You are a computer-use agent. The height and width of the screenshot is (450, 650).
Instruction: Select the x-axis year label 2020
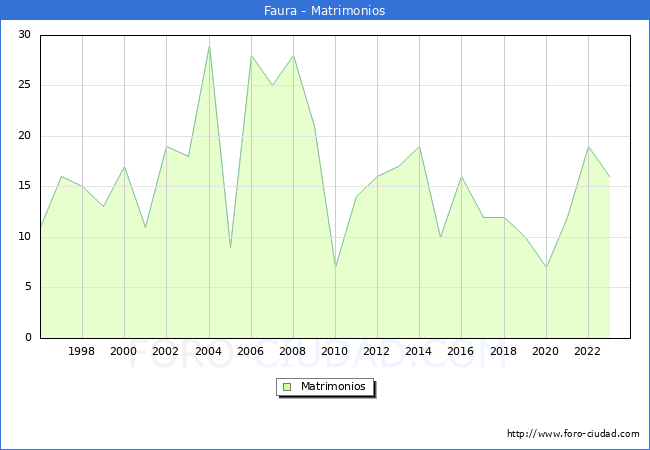point(546,351)
